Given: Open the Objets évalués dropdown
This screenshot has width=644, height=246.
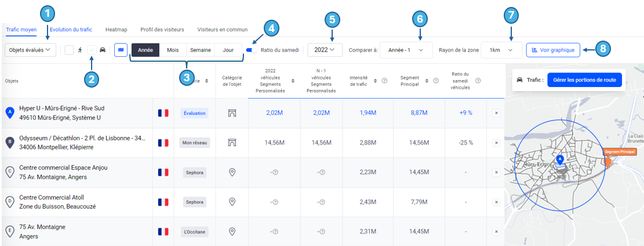Looking at the screenshot, I should pos(30,50).
